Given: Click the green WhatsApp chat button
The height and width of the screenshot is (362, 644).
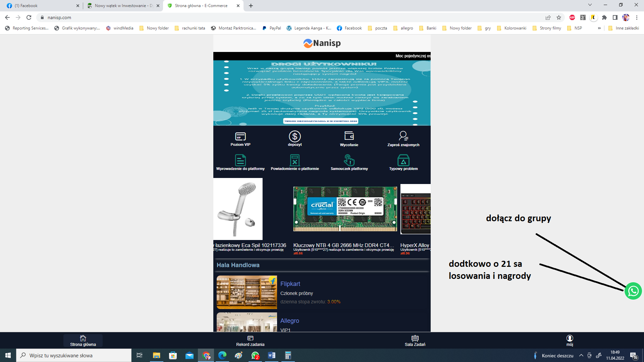Looking at the screenshot, I should [633, 291].
